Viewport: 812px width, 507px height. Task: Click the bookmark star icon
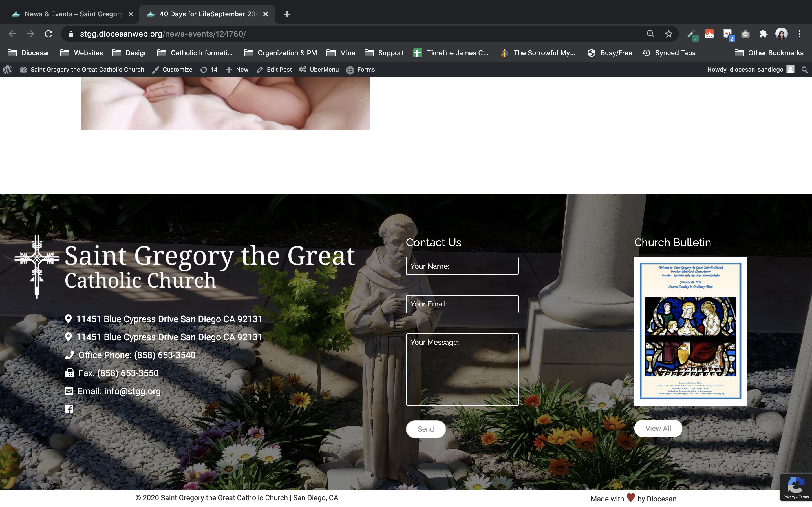668,34
